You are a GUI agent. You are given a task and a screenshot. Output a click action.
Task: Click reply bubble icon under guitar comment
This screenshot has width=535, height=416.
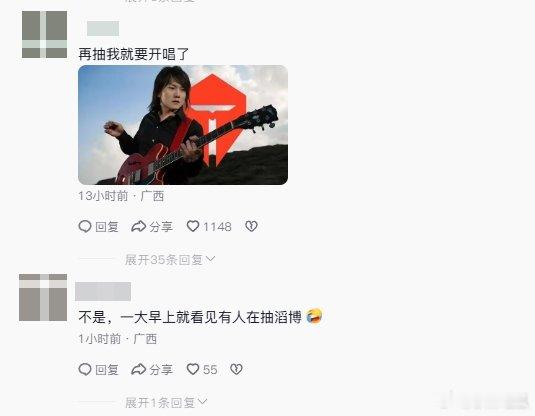pyautogui.click(x=85, y=226)
